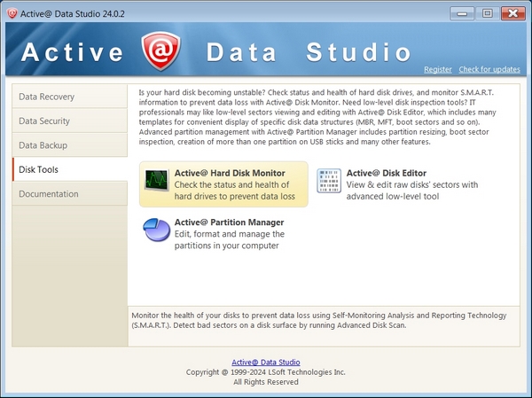
Task: Open the Hard Disk Monitor icon
Action: tap(156, 180)
